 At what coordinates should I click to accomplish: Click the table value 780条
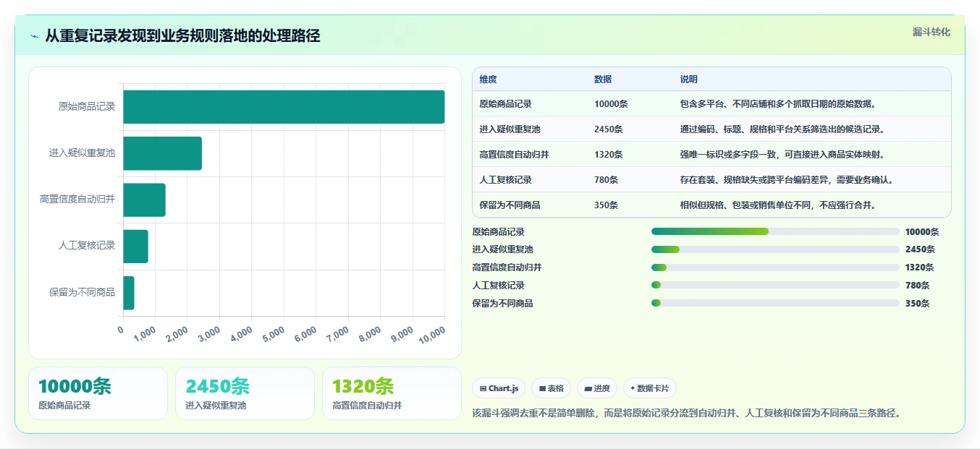tap(606, 180)
